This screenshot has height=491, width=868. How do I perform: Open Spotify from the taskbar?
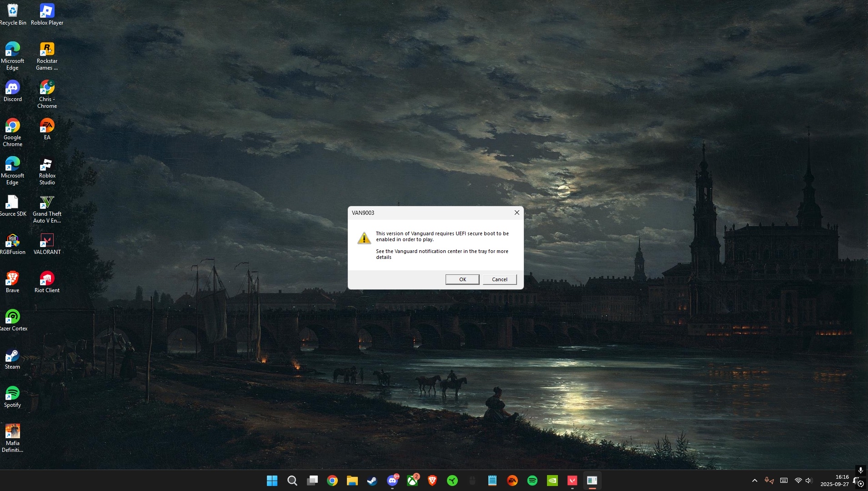click(532, 481)
